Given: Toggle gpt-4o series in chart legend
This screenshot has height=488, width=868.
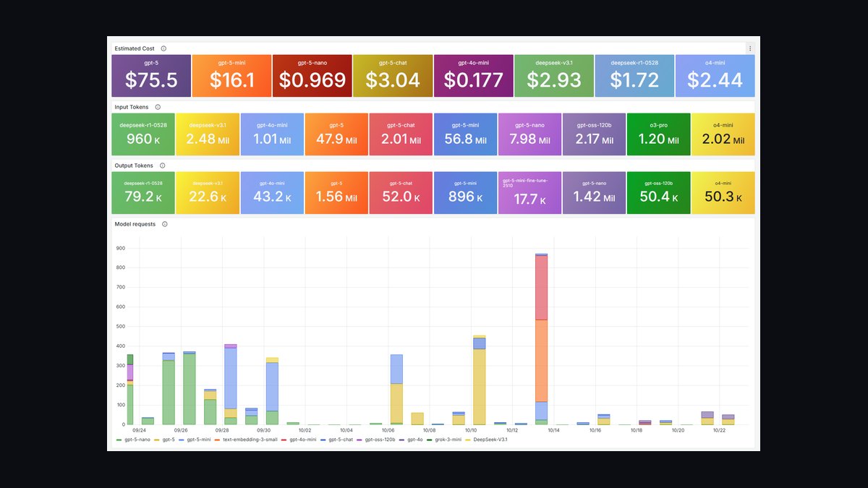Looking at the screenshot, I should point(415,439).
